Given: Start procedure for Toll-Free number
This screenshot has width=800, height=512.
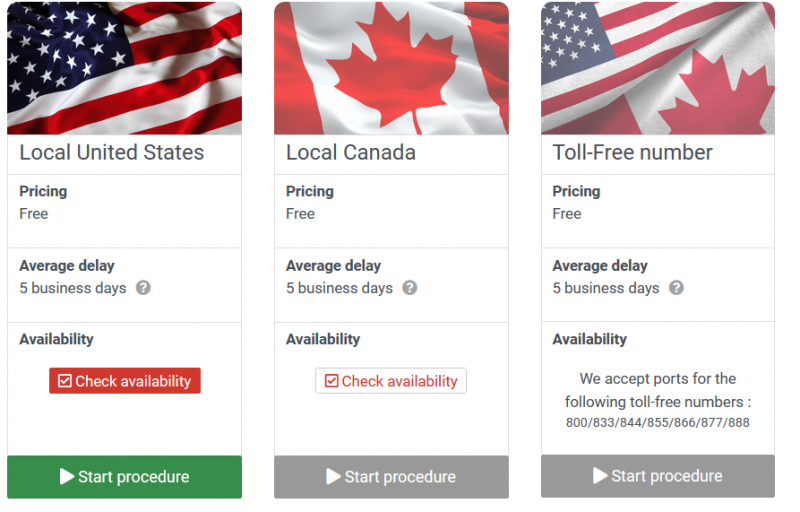Looking at the screenshot, I should click(658, 476).
